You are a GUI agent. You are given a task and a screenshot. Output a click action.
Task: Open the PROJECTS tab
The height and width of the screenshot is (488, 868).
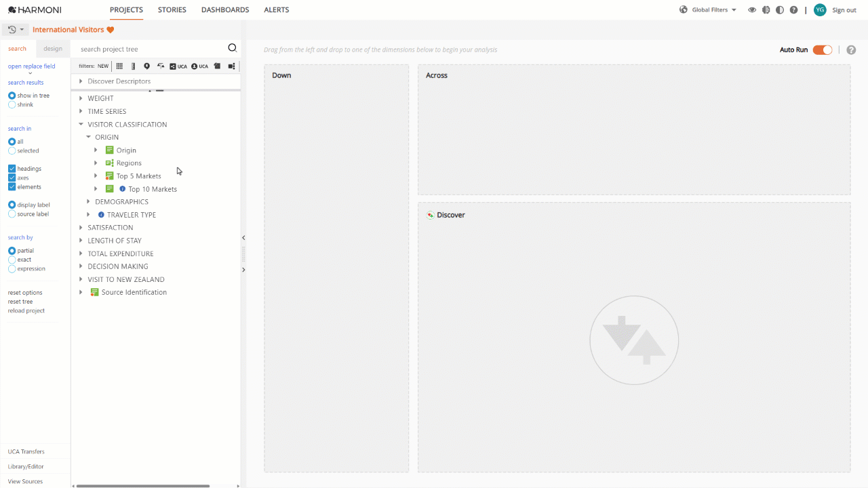(x=126, y=10)
